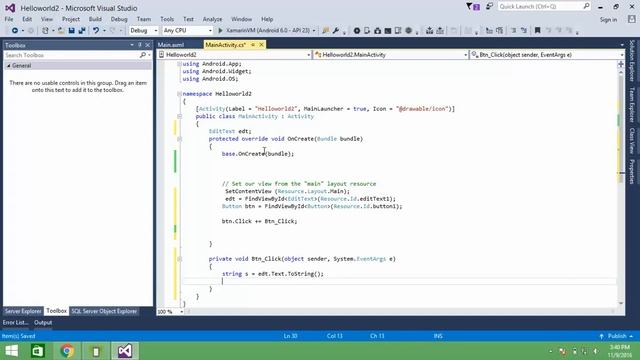Click the Visual Studio logo in title bar
The width and height of the screenshot is (640, 360).
(10, 8)
